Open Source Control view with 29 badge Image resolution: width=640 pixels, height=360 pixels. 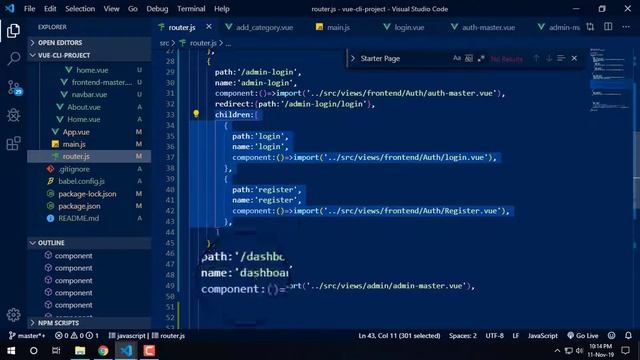(x=14, y=87)
